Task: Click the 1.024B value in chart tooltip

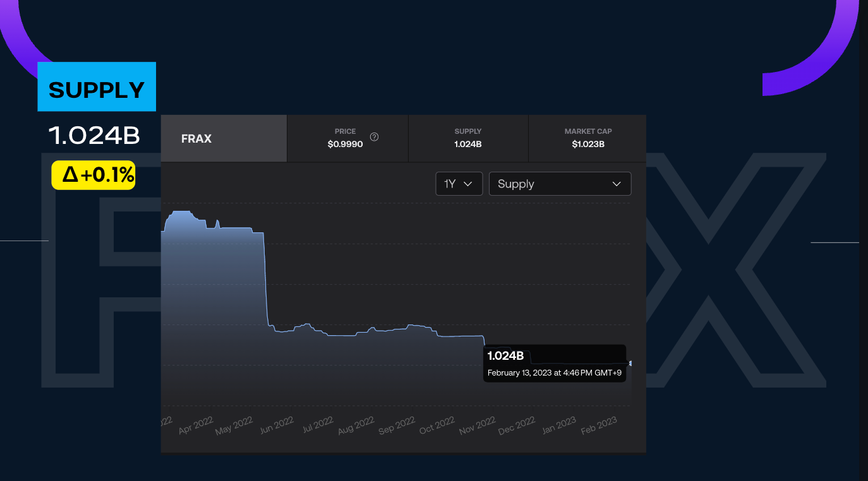Action: click(505, 356)
